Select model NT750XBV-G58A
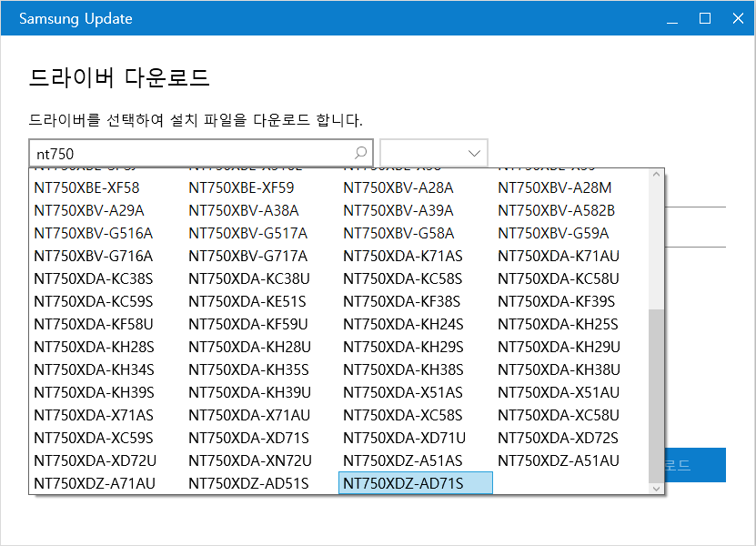The width and height of the screenshot is (756, 546). point(398,233)
